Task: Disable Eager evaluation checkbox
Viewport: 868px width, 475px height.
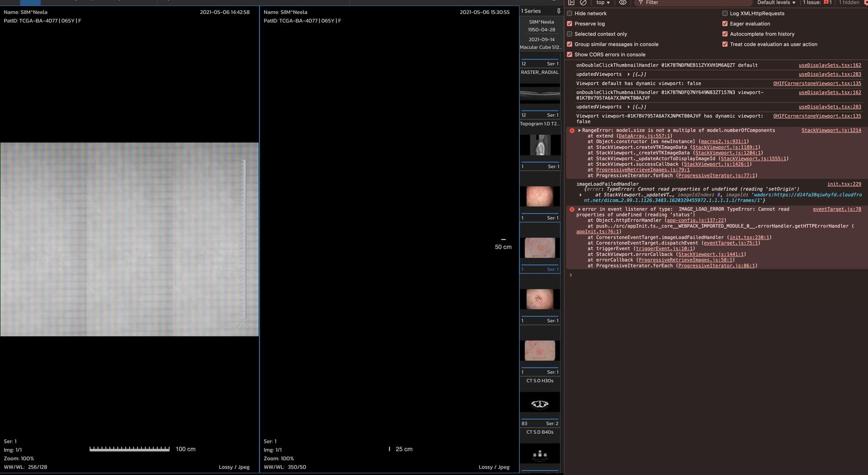Action: point(725,24)
